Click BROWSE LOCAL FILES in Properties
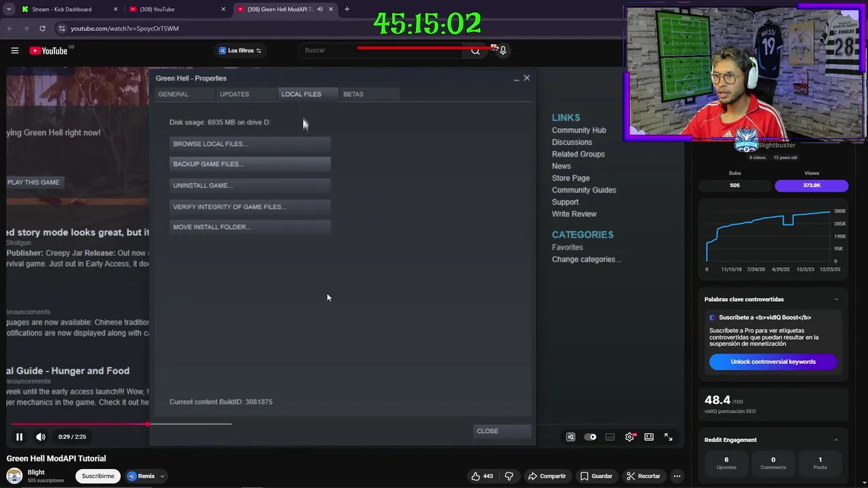This screenshot has height=488, width=868. tap(250, 144)
